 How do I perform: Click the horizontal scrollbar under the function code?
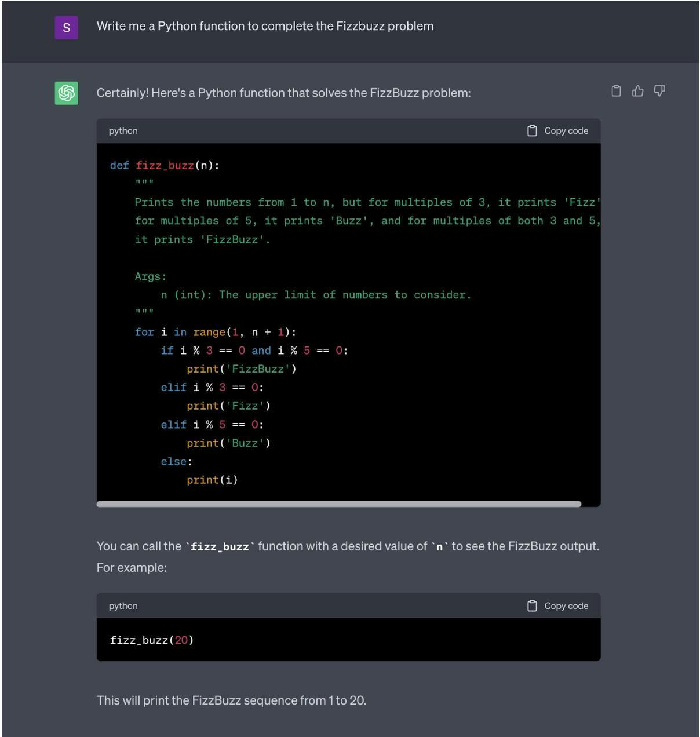point(338,504)
